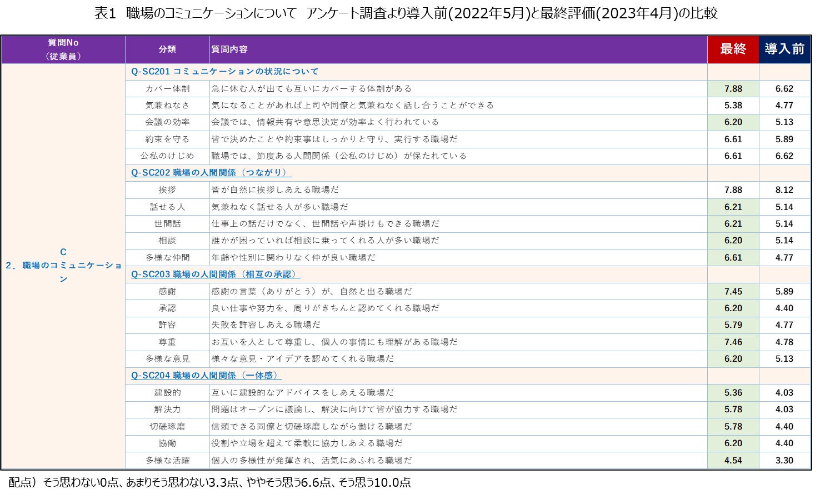
Task: Click the 建設的 category cell
Action: (167, 393)
